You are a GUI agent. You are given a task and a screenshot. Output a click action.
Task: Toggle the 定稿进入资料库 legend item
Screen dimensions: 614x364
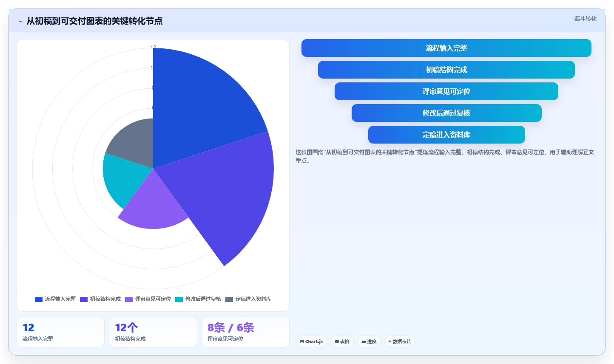(x=248, y=299)
